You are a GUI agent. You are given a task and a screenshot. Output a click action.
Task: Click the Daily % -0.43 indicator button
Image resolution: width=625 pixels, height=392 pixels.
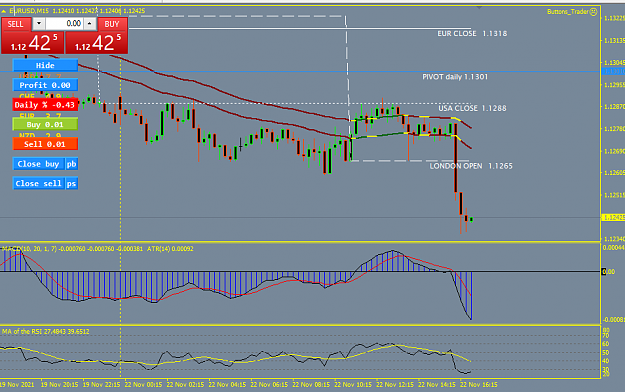pyautogui.click(x=45, y=105)
